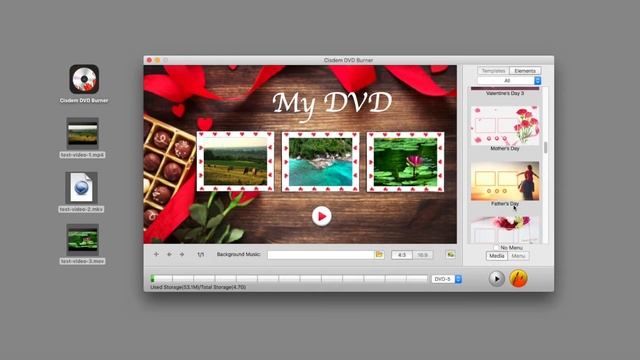Switch to the Elements tab
This screenshot has height=360, width=640.
[x=525, y=71]
